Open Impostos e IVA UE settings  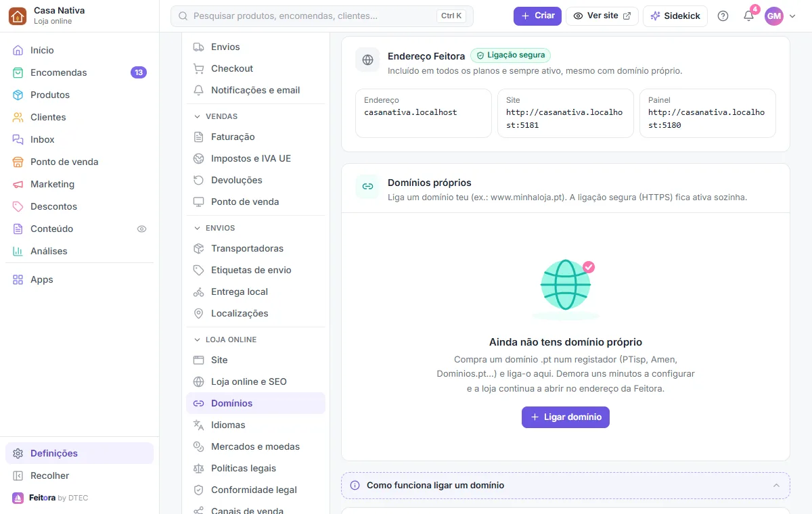256,158
